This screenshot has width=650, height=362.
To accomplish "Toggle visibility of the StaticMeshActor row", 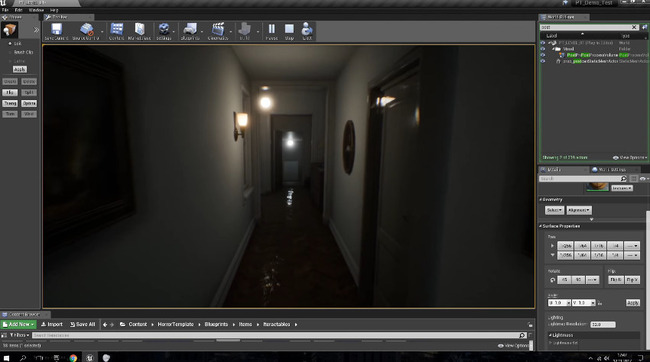I will click(543, 61).
